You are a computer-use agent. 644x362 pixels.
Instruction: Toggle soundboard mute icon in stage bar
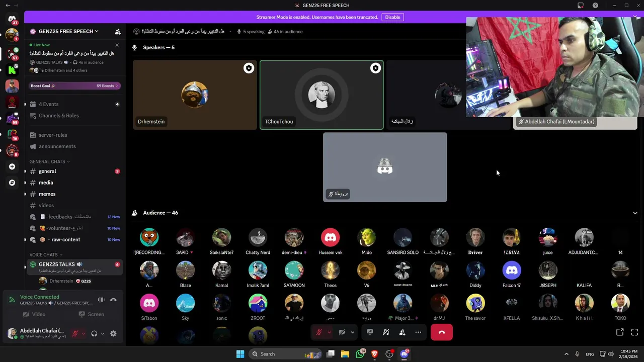tap(386, 332)
